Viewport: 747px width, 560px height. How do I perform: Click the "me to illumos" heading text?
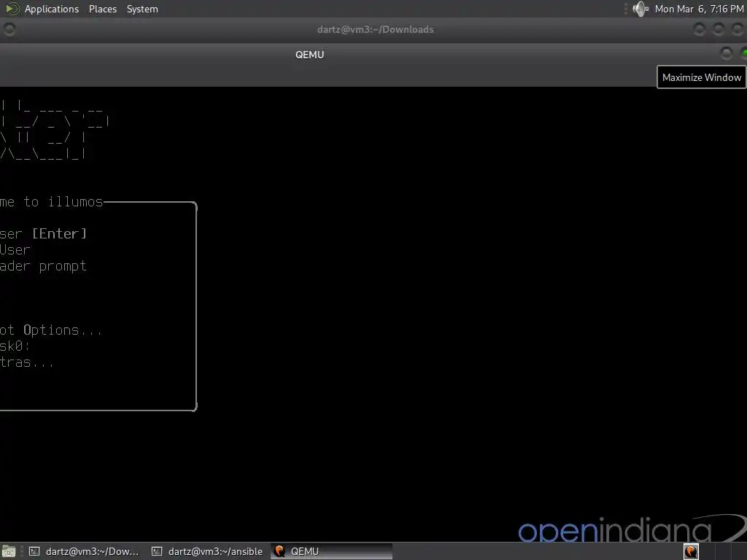51,202
